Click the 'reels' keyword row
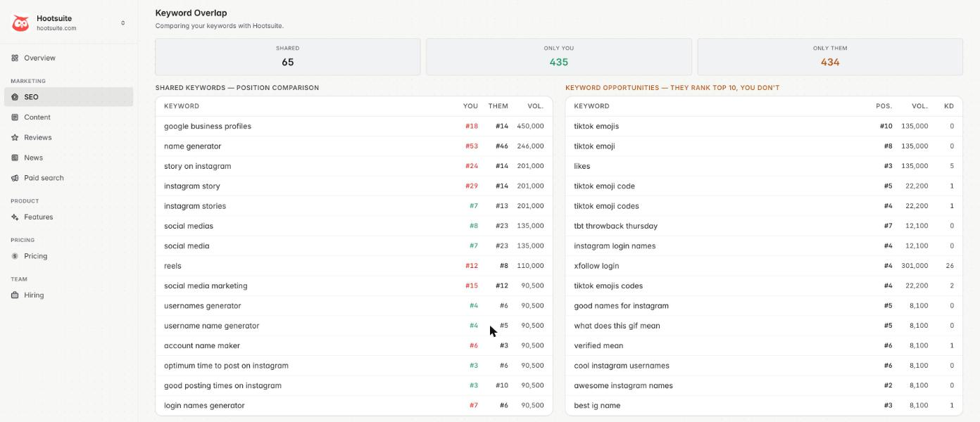 pos(354,266)
